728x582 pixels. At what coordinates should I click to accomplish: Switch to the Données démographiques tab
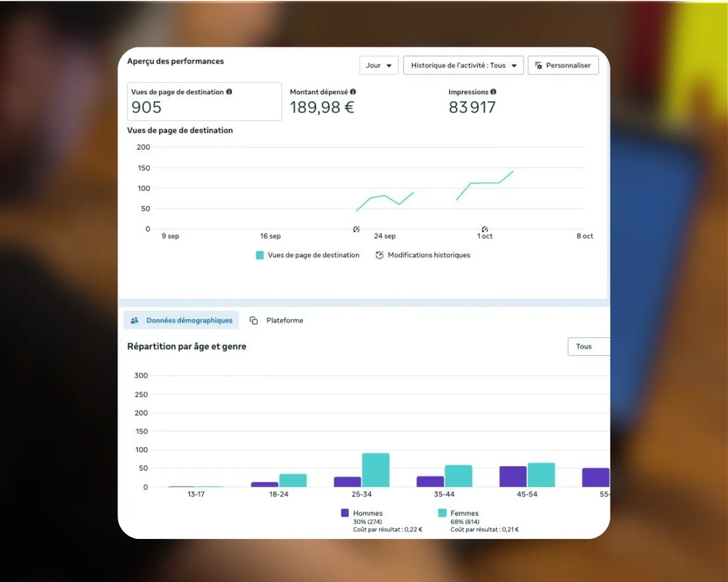coord(181,320)
